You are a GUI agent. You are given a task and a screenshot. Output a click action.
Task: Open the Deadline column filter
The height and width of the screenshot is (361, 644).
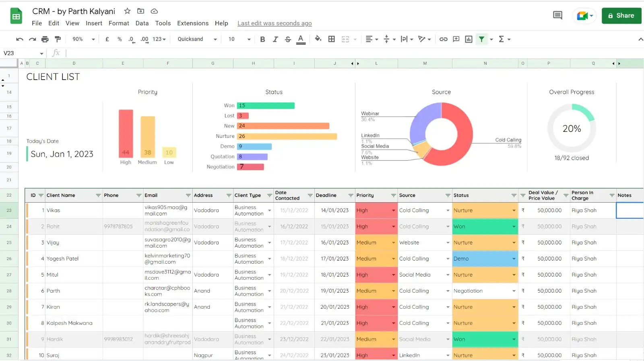[351, 195]
